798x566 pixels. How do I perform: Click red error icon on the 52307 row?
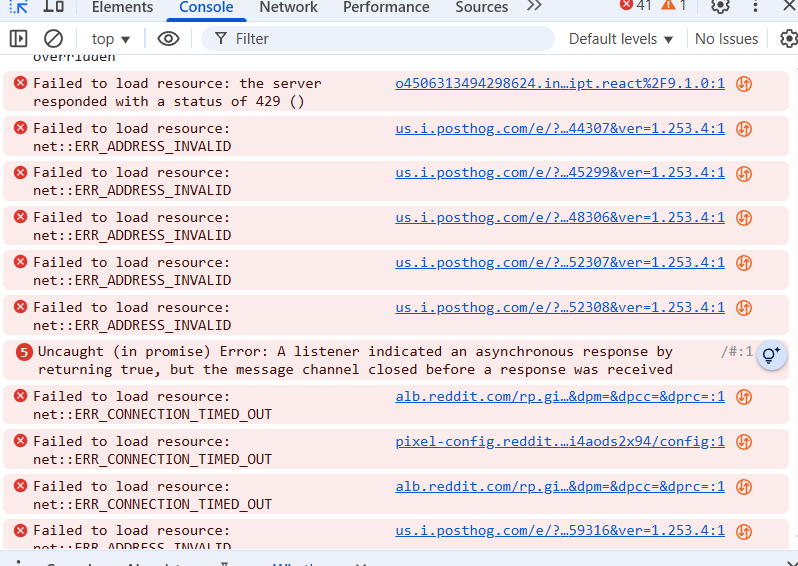pyautogui.click(x=20, y=262)
